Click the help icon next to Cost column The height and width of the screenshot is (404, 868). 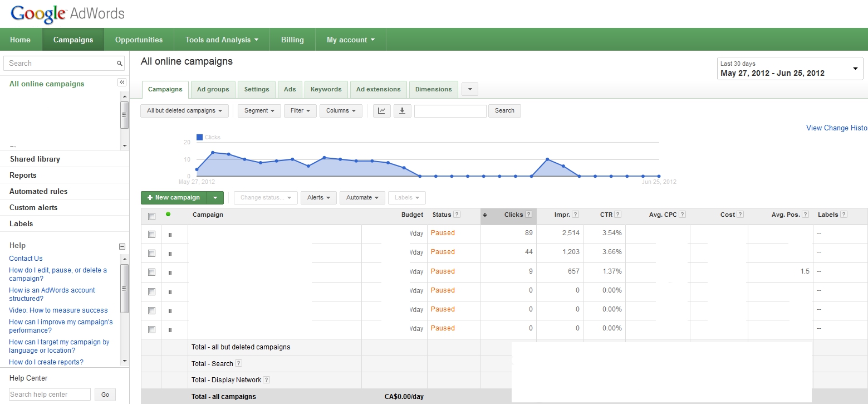[741, 215]
